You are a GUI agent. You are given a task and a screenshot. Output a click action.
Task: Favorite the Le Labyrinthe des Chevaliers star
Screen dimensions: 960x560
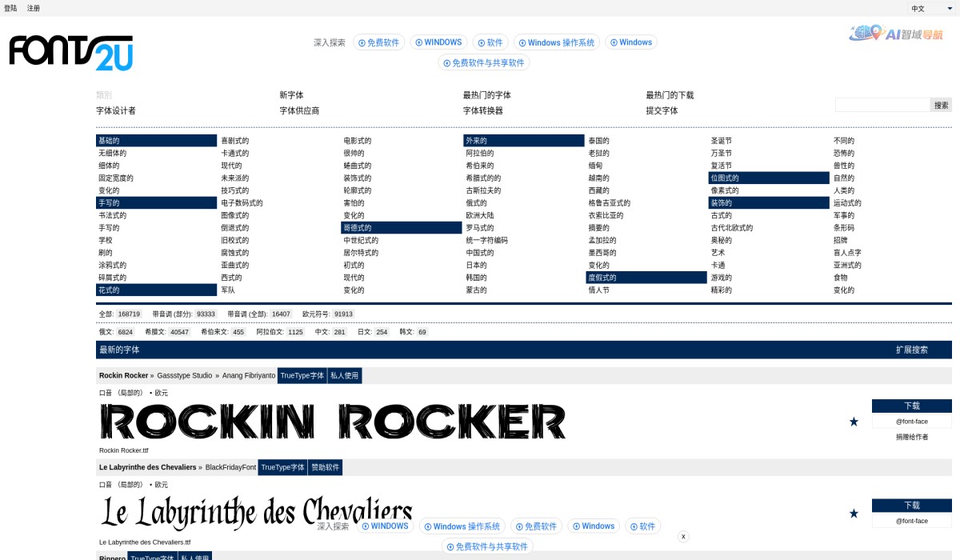854,514
